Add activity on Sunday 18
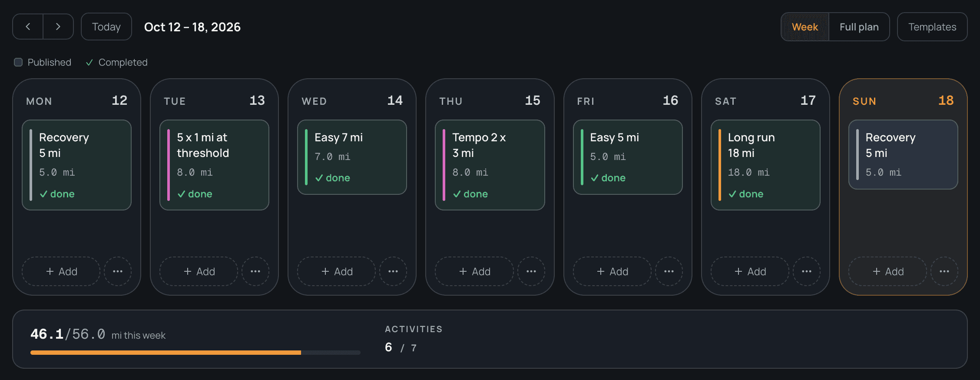Screen dimensions: 980x380 click(x=888, y=271)
